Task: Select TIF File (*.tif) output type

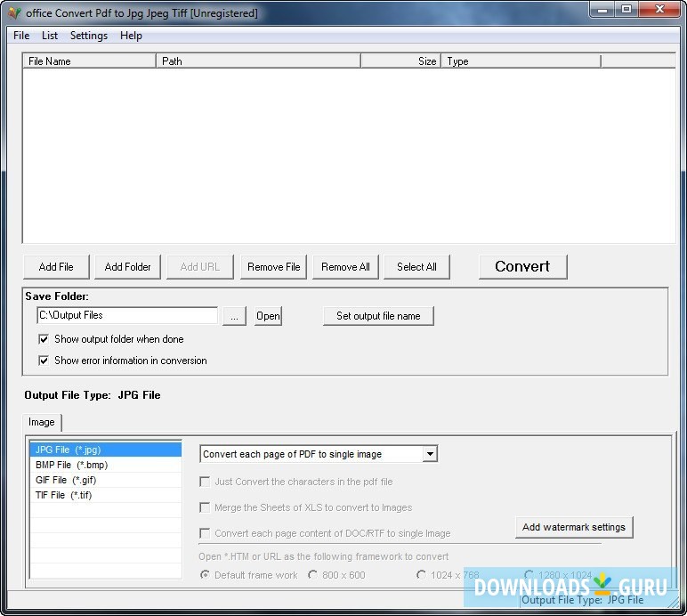Action: point(106,495)
